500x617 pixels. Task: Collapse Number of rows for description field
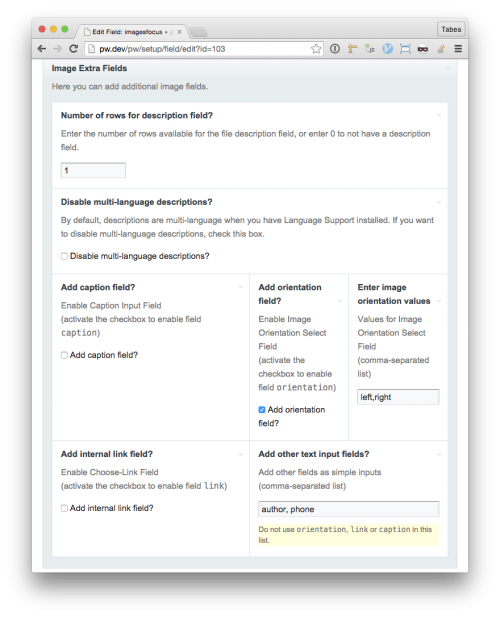pyautogui.click(x=439, y=115)
